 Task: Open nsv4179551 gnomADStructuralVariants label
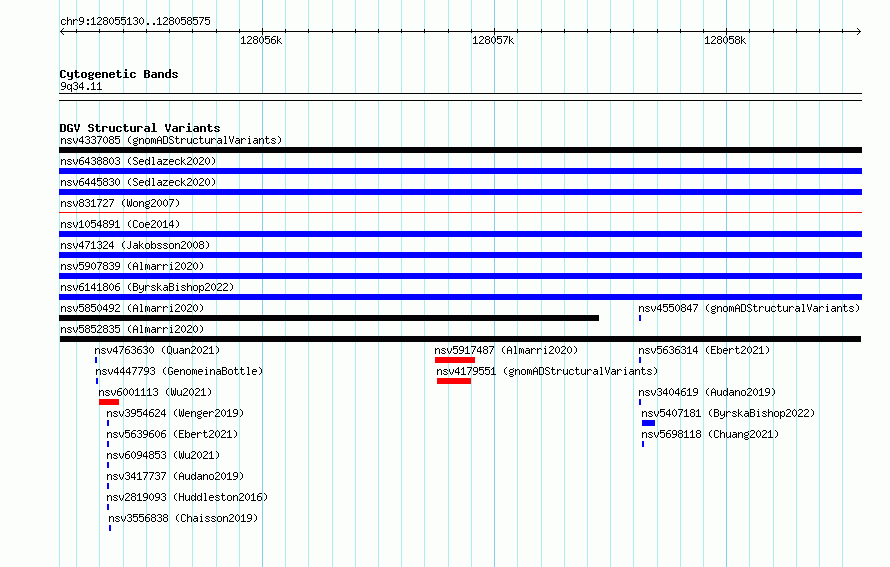click(x=547, y=371)
